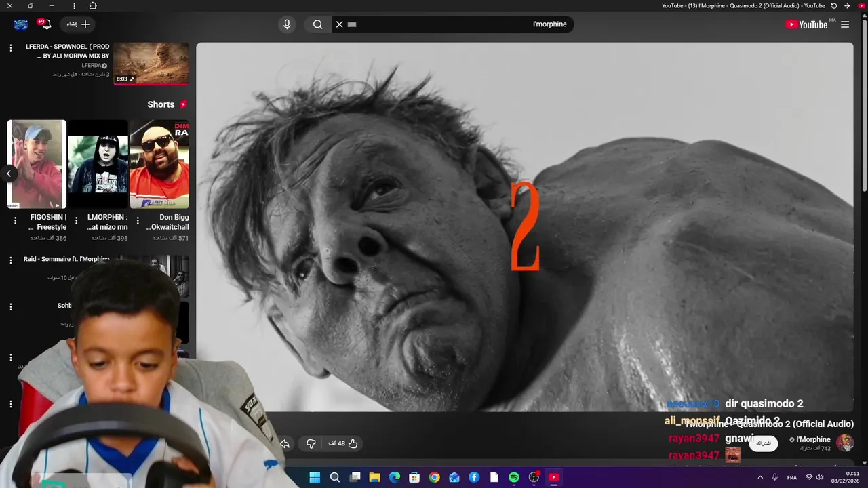Start voice search with microphone icon
Viewport: 868px width, 488px height.
[x=287, y=24]
